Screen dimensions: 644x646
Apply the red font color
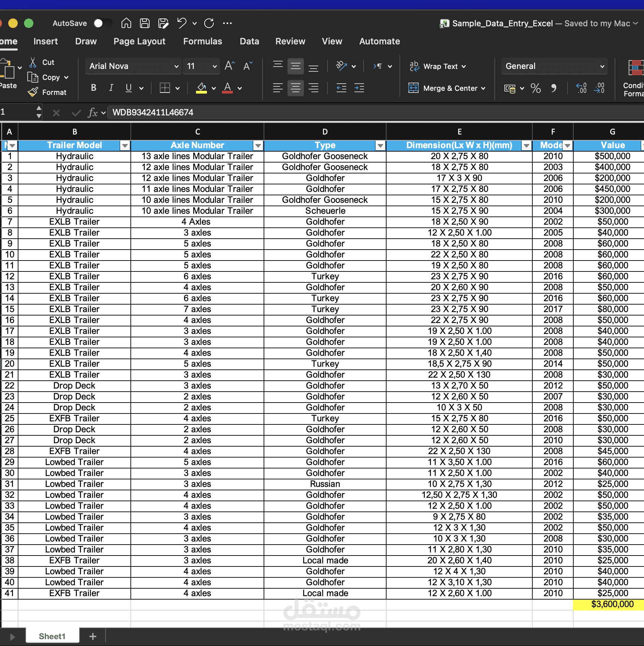pyautogui.click(x=227, y=88)
